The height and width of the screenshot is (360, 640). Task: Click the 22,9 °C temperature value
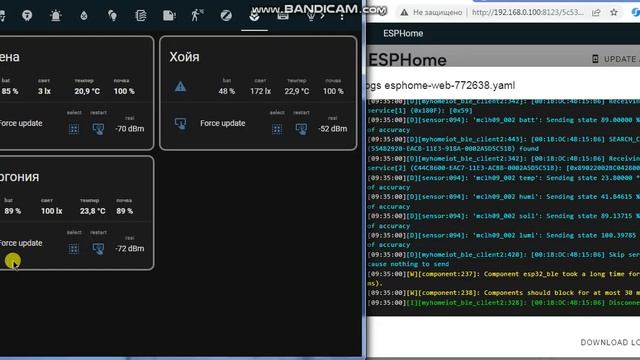click(297, 91)
